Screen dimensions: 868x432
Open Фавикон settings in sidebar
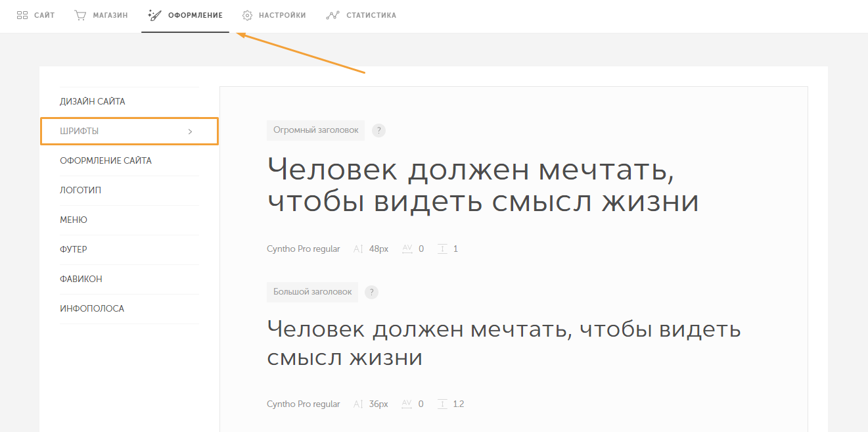pos(81,279)
